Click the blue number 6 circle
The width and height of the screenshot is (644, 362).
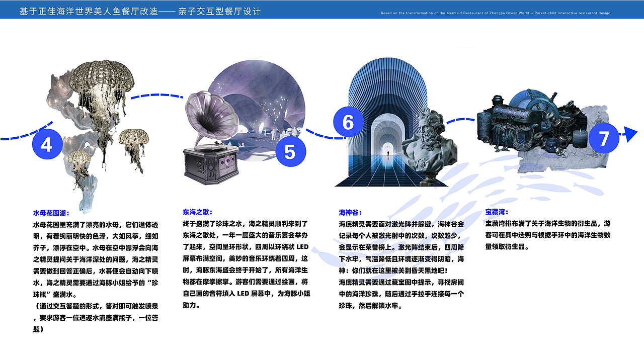click(348, 122)
